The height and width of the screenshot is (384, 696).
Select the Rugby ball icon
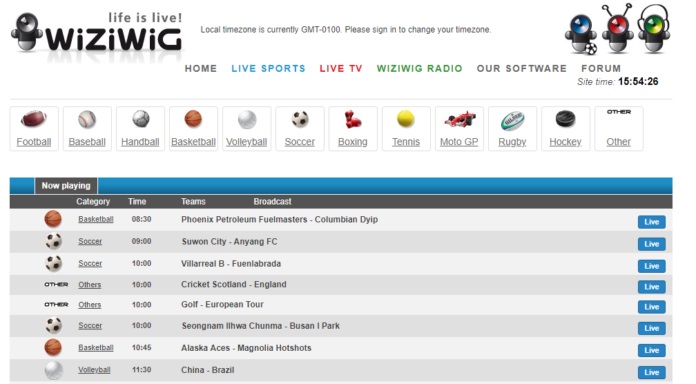[512, 120]
